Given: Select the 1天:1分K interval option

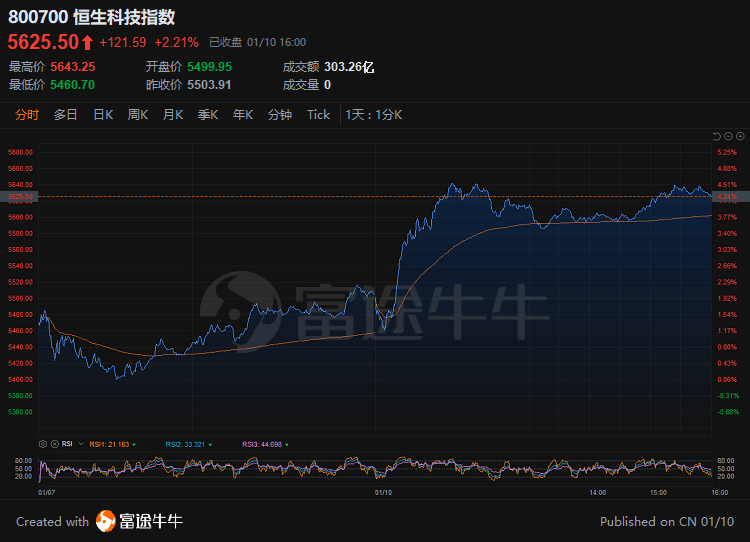Looking at the screenshot, I should click(x=374, y=115).
